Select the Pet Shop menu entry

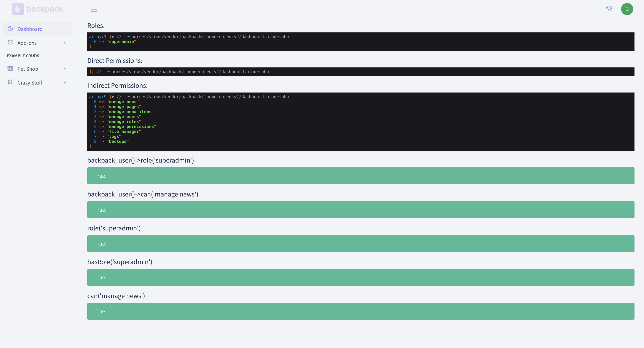pyautogui.click(x=27, y=69)
